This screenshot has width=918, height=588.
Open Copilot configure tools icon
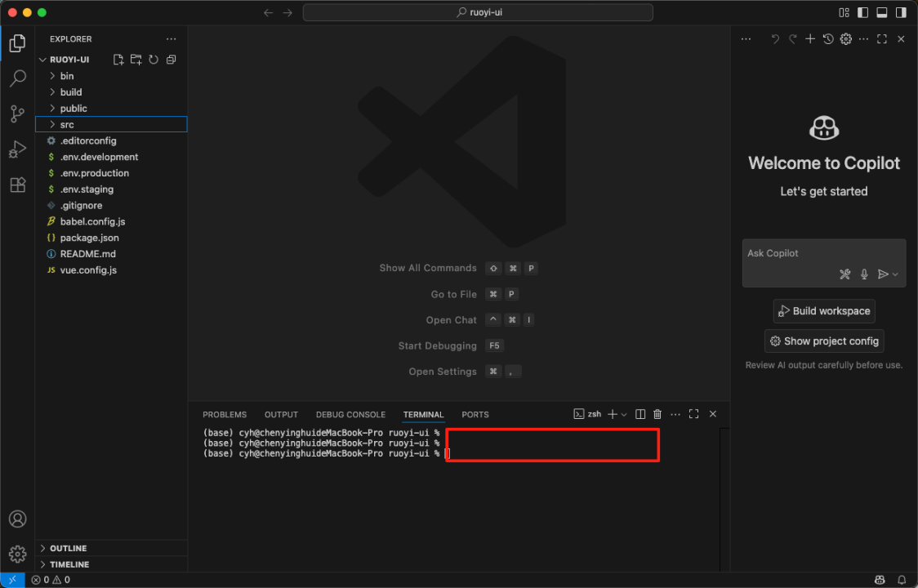pos(844,274)
